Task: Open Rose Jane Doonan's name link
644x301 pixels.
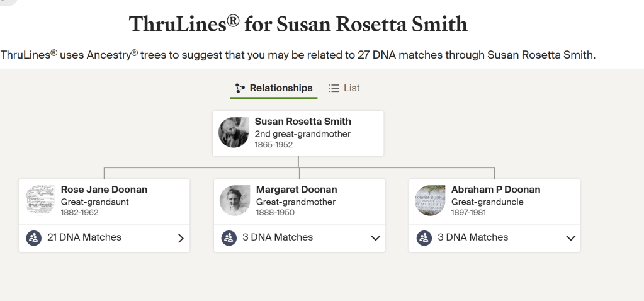Action: 104,190
